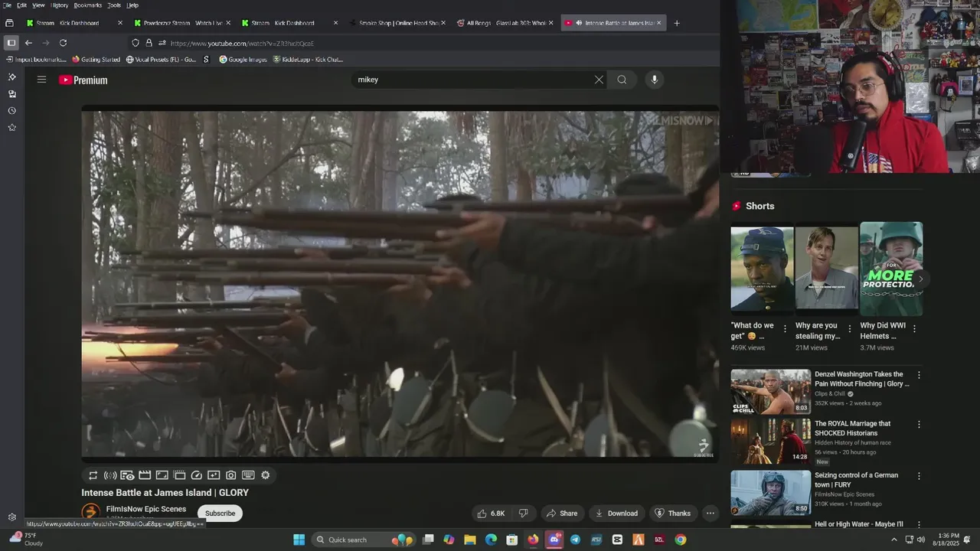Open options for "Why Did WWI Helmets" short
The image size is (980, 551).
pos(914,329)
